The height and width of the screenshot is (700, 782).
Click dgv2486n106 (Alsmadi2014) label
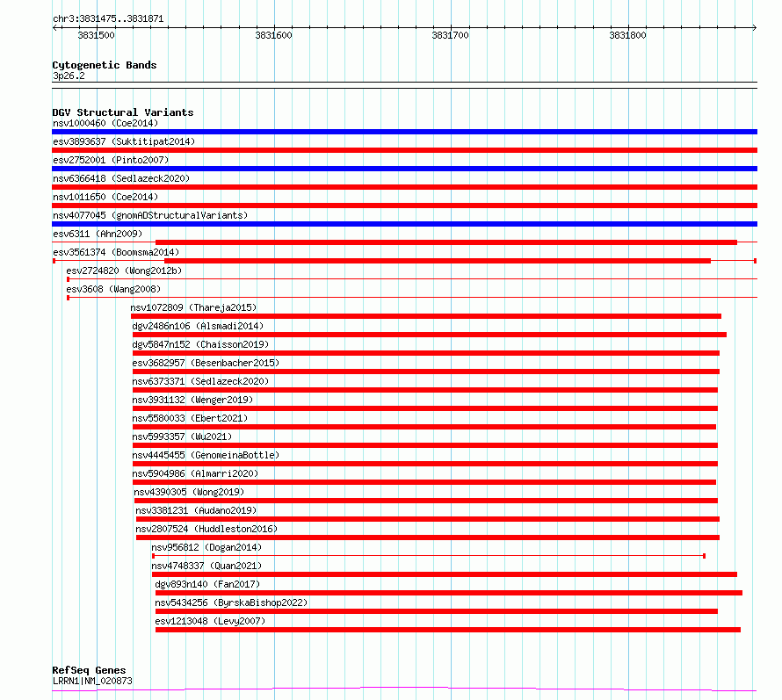pos(198,326)
